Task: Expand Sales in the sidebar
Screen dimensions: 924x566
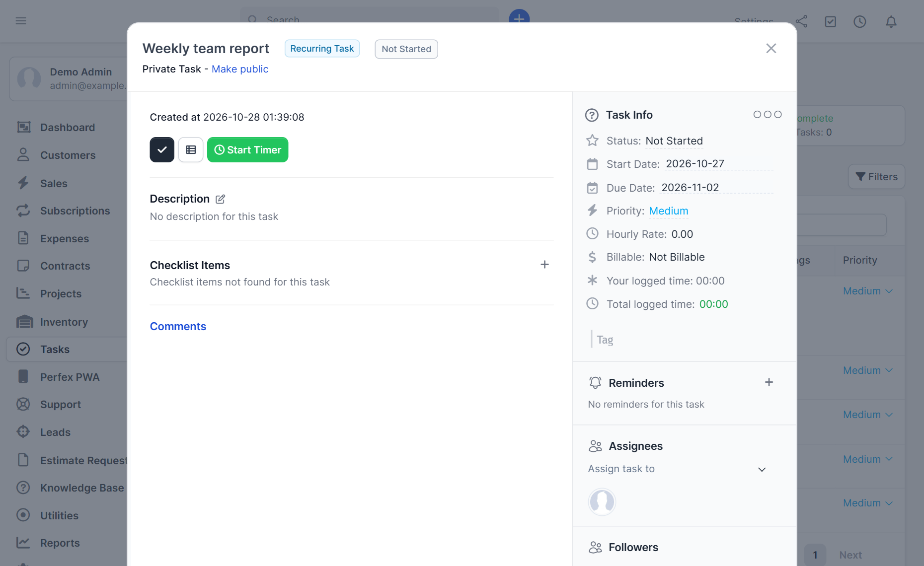Action: point(54,184)
